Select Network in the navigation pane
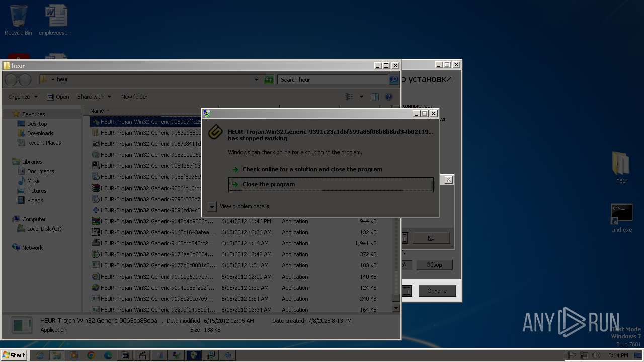This screenshot has width=644, height=362. pyautogui.click(x=32, y=248)
